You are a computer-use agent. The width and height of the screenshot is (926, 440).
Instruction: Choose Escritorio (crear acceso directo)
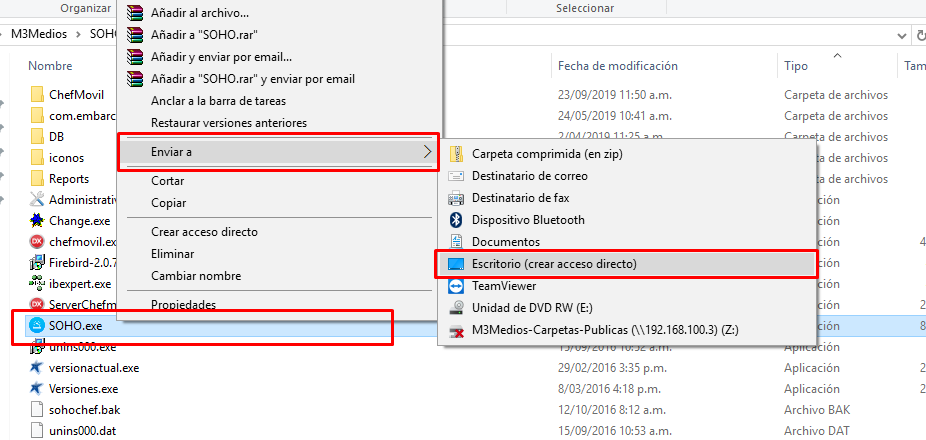coord(554,264)
